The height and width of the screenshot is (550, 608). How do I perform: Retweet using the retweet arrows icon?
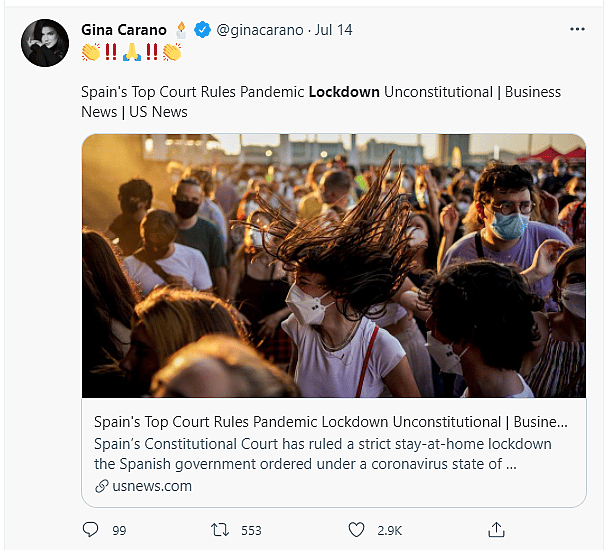[x=221, y=529]
